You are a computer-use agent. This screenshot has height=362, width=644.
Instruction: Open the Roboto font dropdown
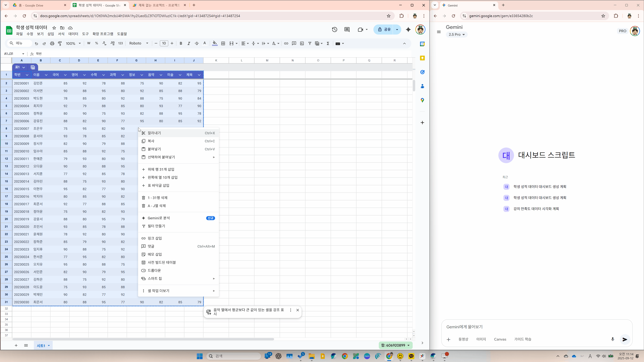click(139, 43)
